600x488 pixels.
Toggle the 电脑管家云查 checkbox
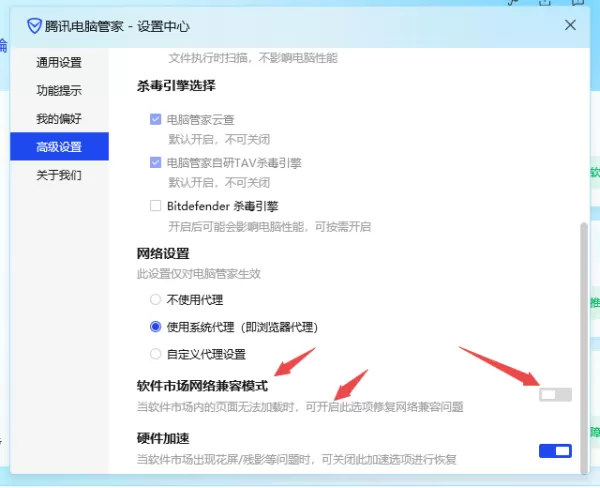pos(155,119)
